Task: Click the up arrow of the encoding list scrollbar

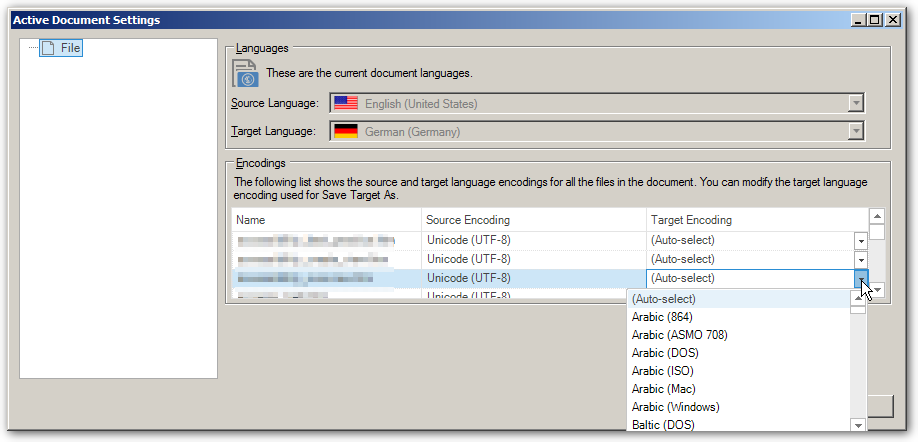Action: (x=858, y=298)
